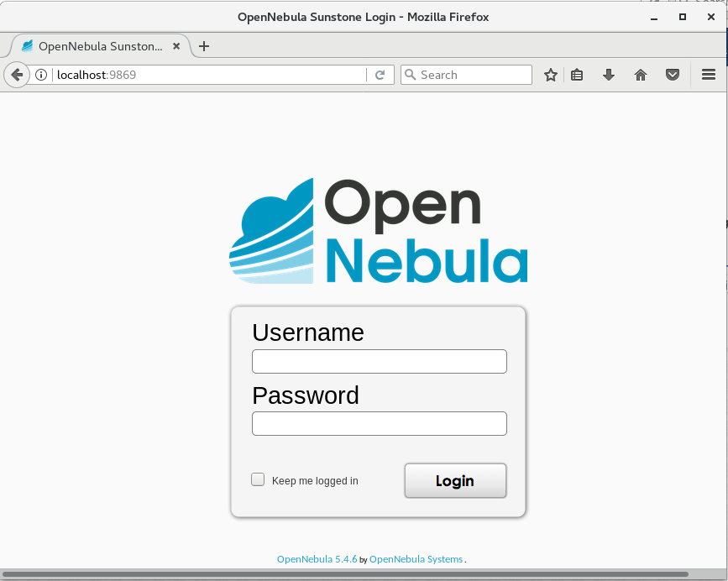The width and height of the screenshot is (728, 581).
Task: Open the OpenNebula Systems link
Action: click(416, 559)
